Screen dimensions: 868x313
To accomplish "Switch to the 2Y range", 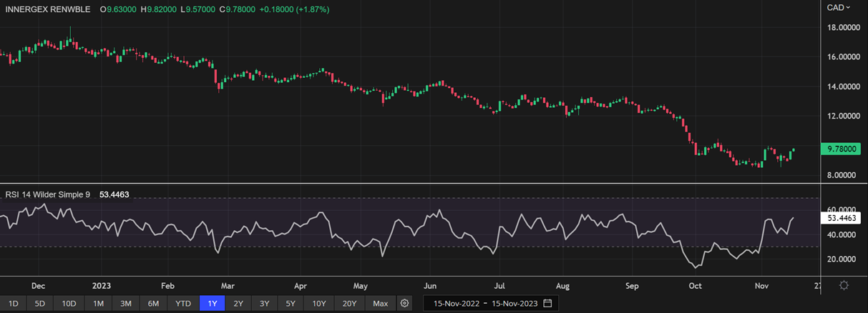I will [x=238, y=304].
